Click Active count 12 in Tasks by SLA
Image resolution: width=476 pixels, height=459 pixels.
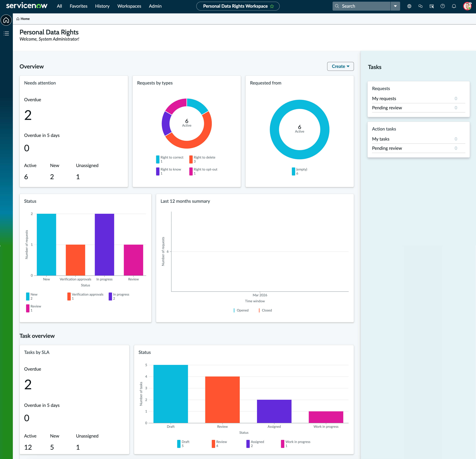coord(28,447)
